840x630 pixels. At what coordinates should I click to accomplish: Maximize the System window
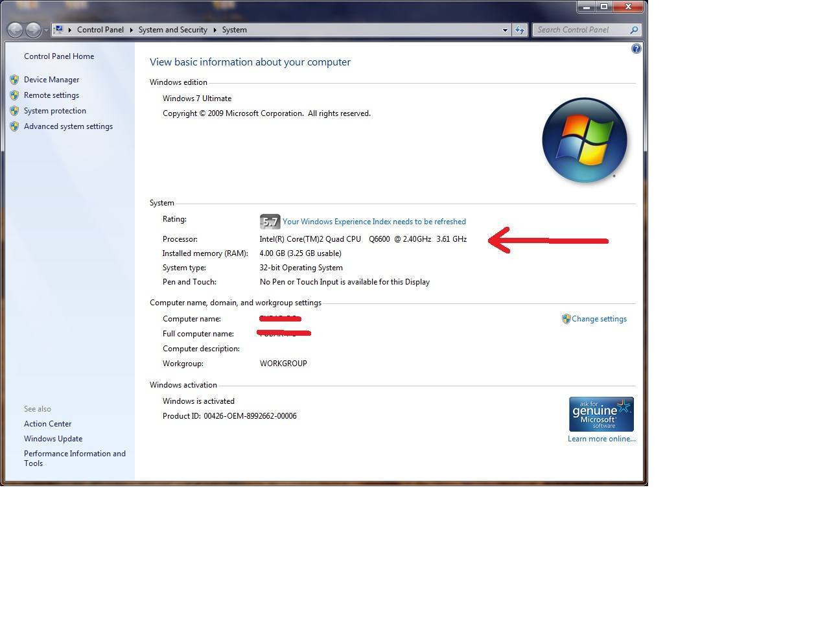pyautogui.click(x=604, y=7)
